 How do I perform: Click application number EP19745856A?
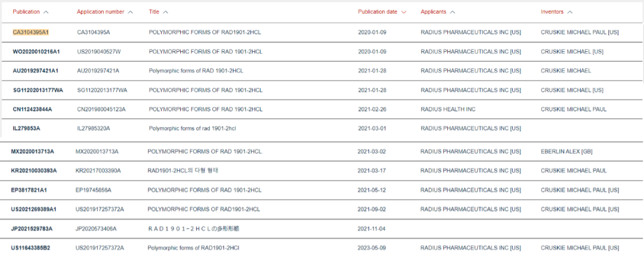[x=93, y=190]
